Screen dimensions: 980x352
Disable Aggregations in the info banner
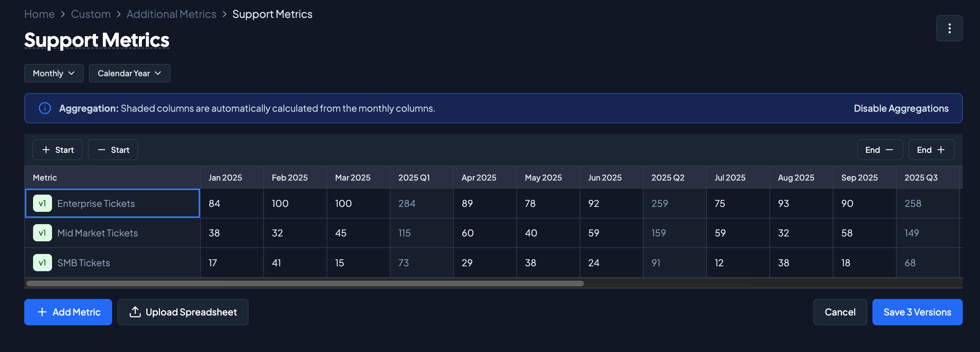(901, 108)
